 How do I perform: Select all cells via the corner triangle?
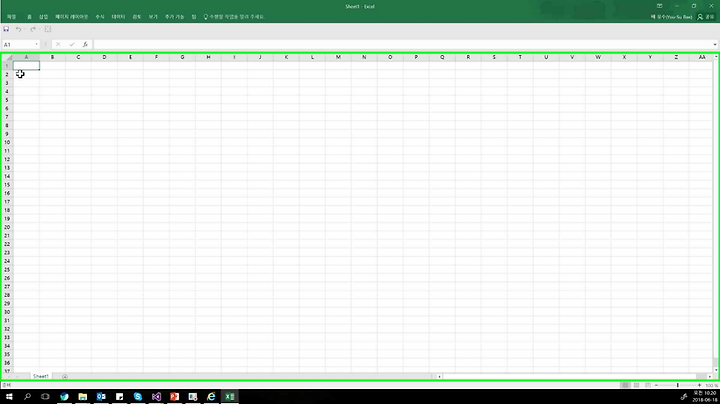(x=8, y=57)
